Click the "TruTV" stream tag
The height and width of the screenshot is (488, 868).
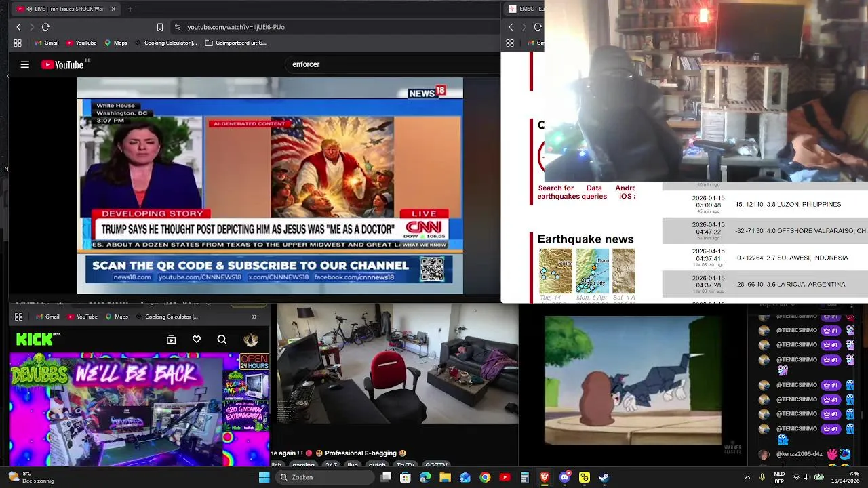tap(405, 465)
